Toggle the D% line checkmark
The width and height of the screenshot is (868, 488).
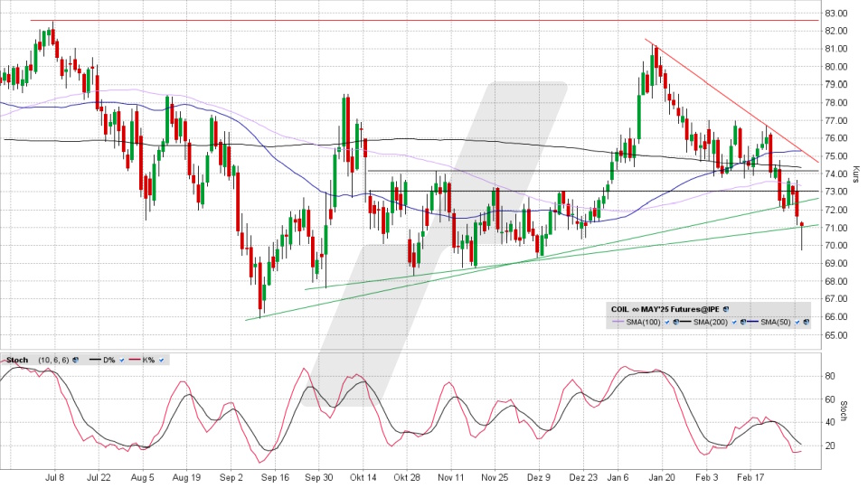(122, 360)
